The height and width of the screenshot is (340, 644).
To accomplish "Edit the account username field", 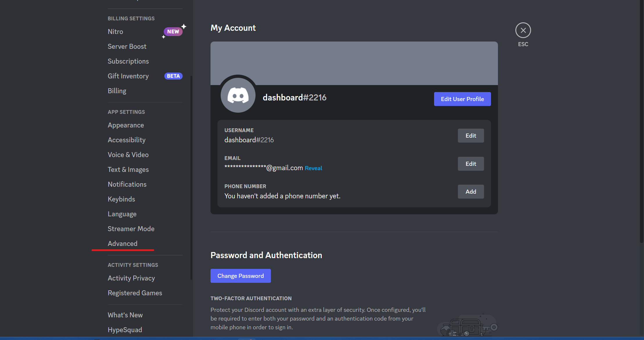I will tap(471, 136).
